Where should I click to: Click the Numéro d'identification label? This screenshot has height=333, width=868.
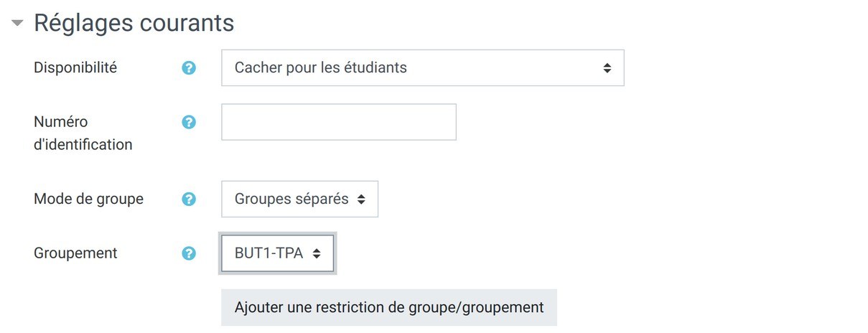[83, 133]
